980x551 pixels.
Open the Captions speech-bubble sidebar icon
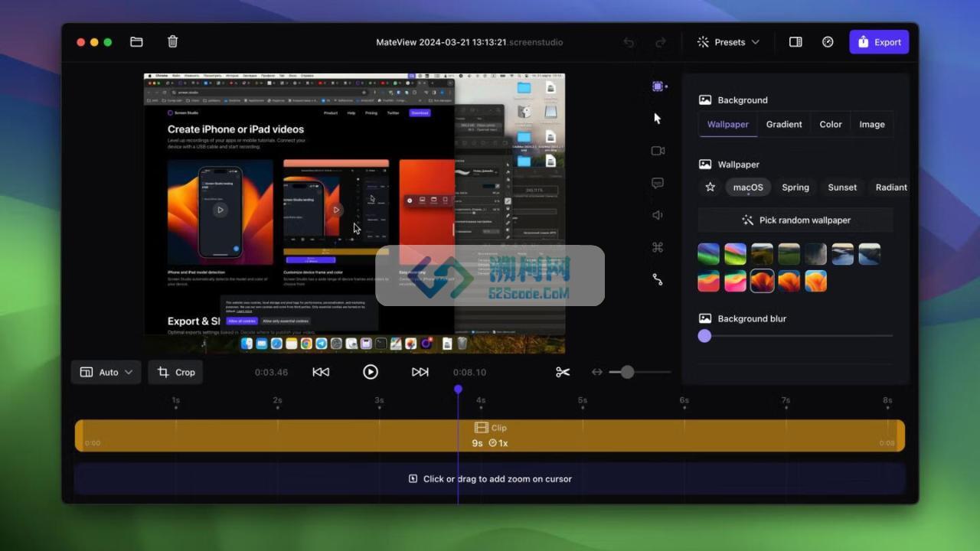[658, 183]
